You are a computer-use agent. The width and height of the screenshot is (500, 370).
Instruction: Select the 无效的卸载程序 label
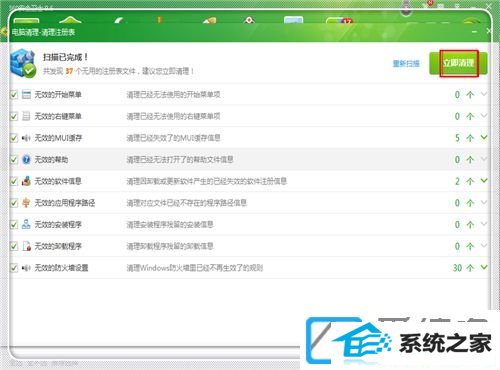(58, 246)
